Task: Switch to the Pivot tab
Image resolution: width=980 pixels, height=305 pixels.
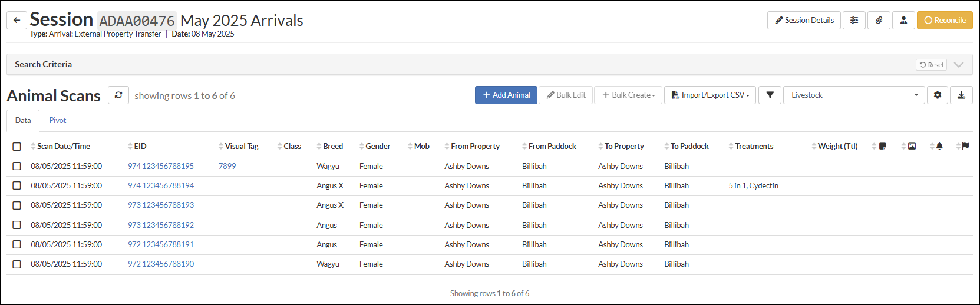Action: click(x=58, y=121)
